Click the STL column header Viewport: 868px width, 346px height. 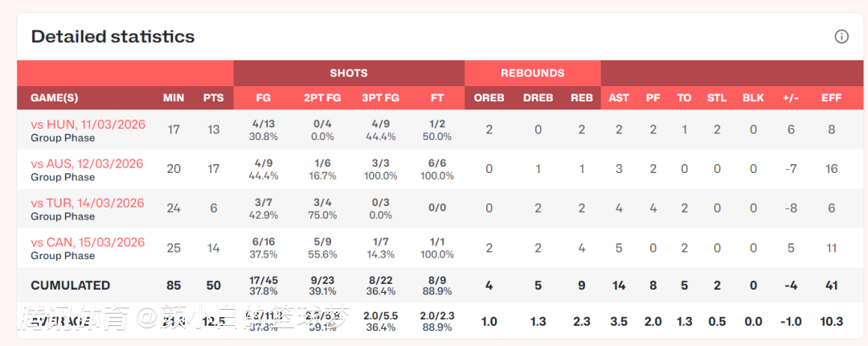(x=716, y=97)
